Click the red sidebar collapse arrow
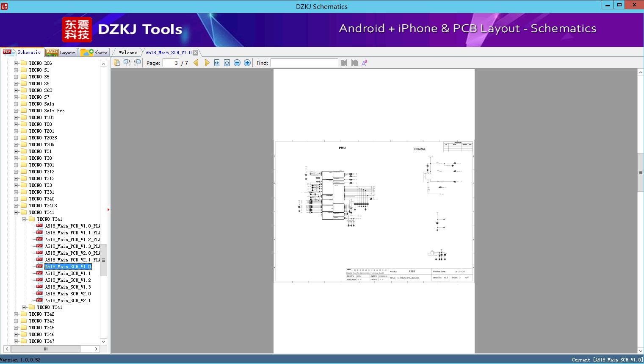 [108, 209]
